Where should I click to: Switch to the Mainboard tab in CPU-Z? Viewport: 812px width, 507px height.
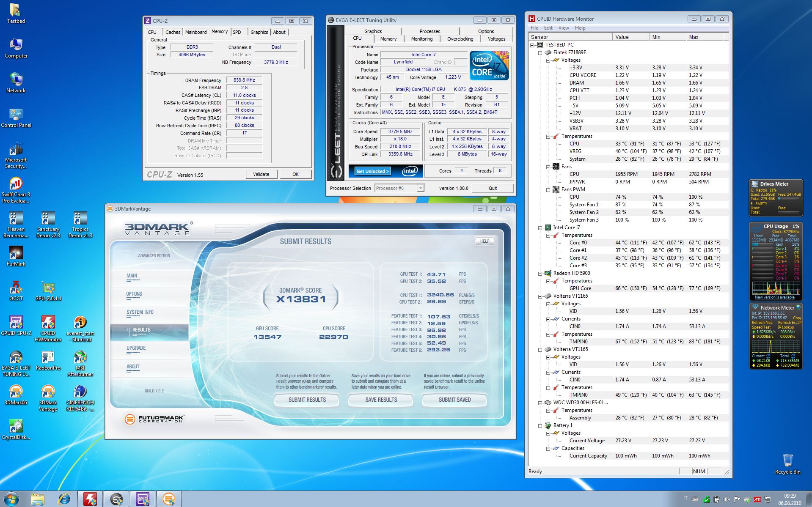click(x=196, y=32)
